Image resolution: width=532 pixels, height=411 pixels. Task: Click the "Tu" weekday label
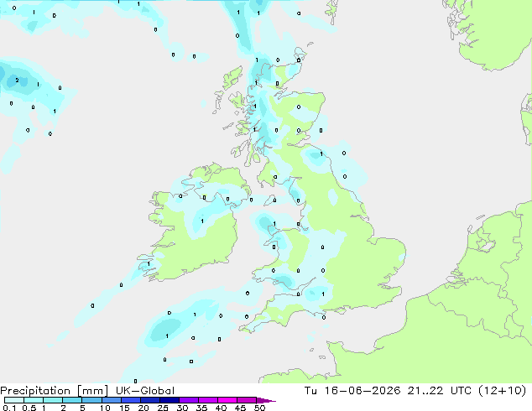(x=310, y=391)
